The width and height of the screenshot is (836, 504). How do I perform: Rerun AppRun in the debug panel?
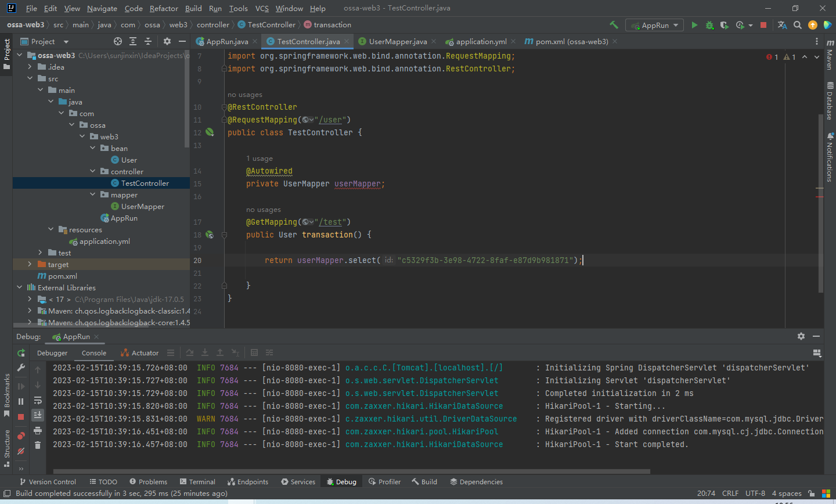coord(21,353)
